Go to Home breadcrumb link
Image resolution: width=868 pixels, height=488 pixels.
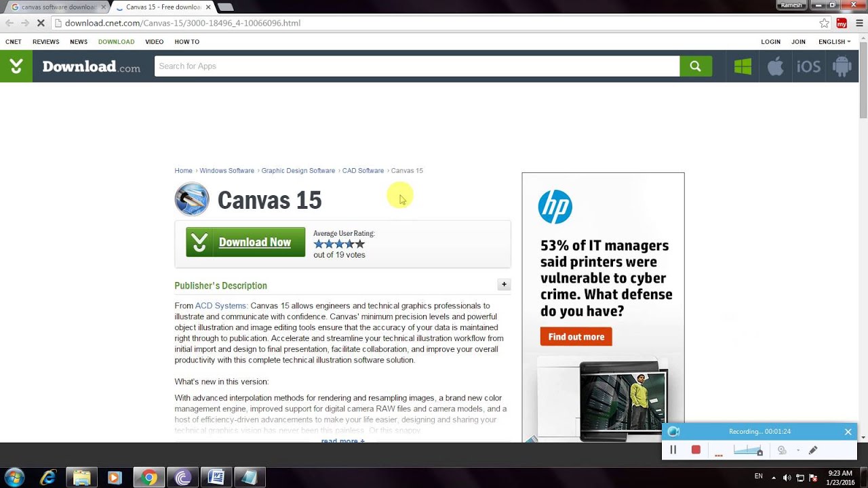(183, 171)
